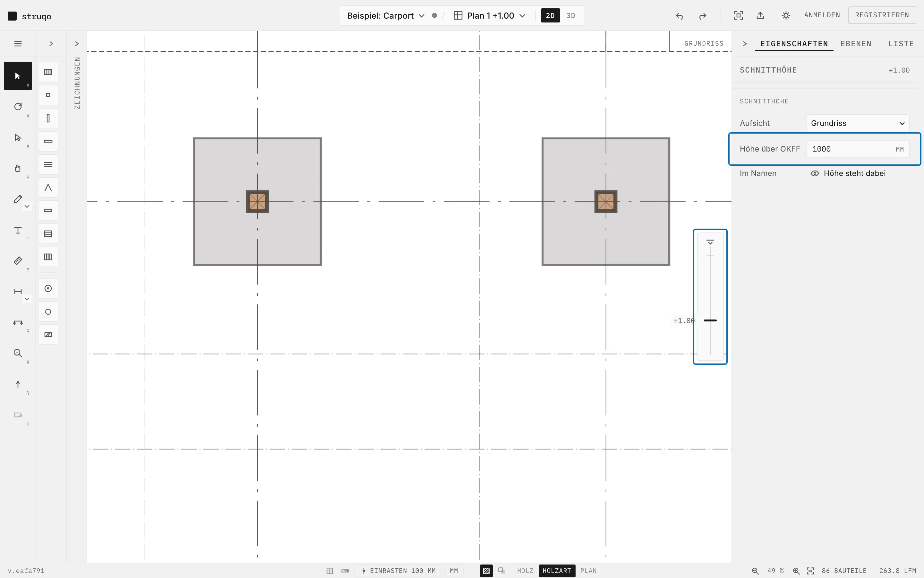Toggle grid display in the status bar
This screenshot has width=924, height=578.
coord(330,571)
